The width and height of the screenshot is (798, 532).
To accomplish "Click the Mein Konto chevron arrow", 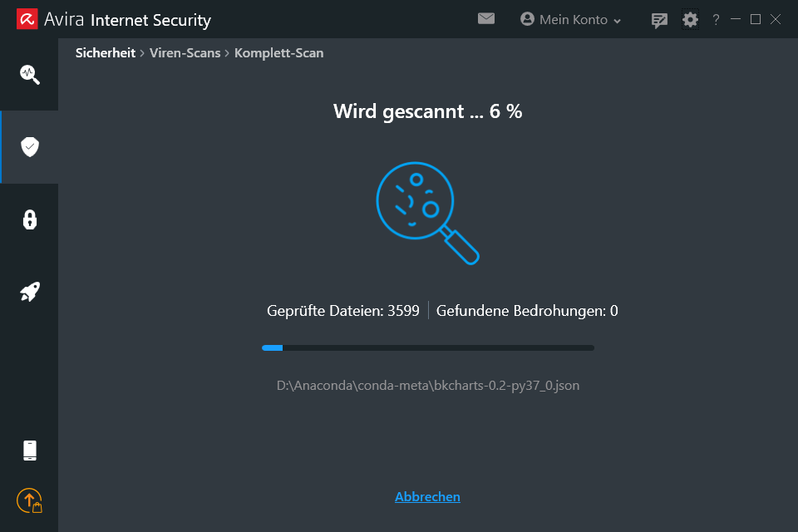I will (x=617, y=21).
